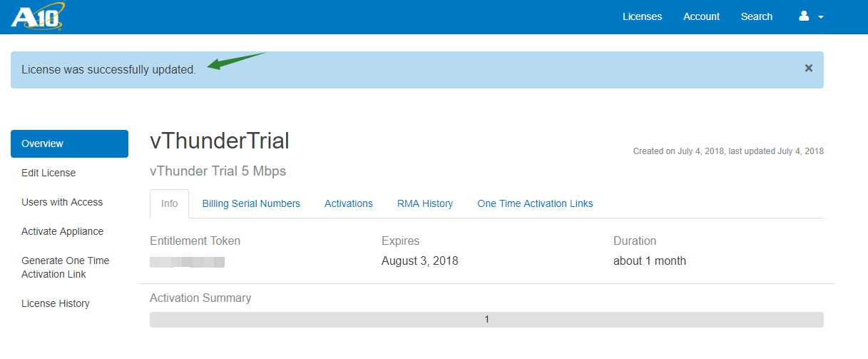This screenshot has height=359, width=868.
Task: Open Licenses in the top navigation
Action: click(x=642, y=16)
